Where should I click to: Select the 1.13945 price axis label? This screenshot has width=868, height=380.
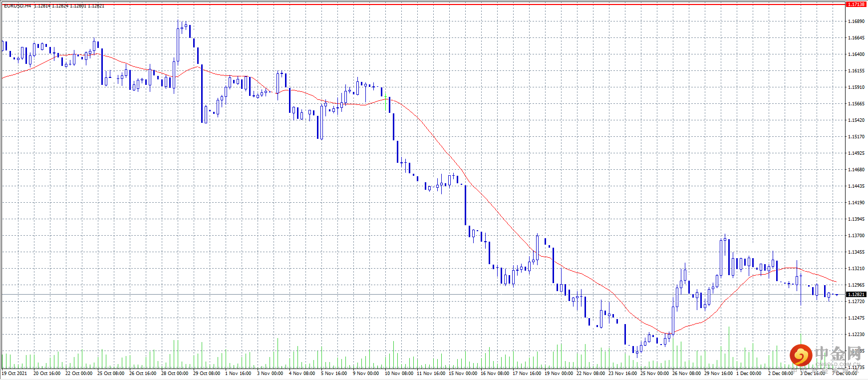(856, 219)
